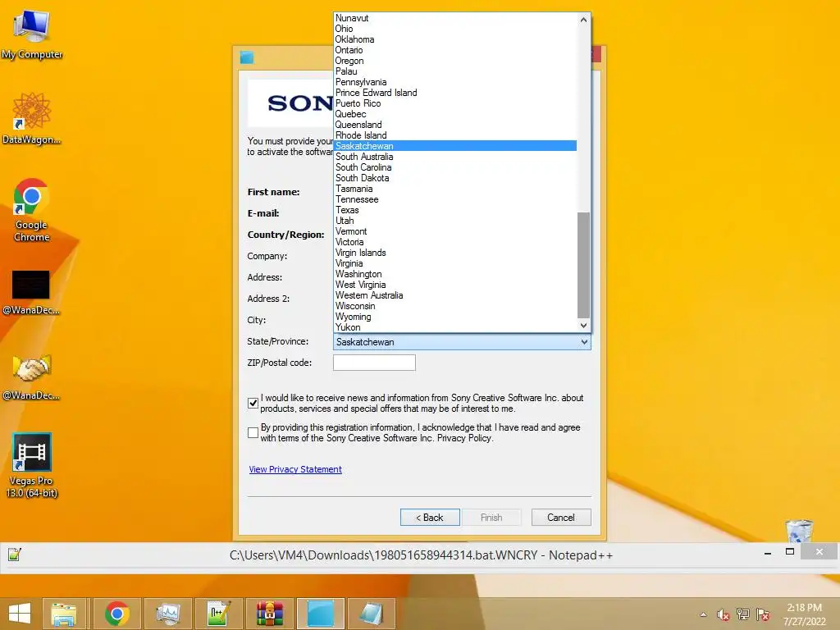Select the black @WanaDec desktop icon
This screenshot has width=840, height=630.
coord(31,293)
